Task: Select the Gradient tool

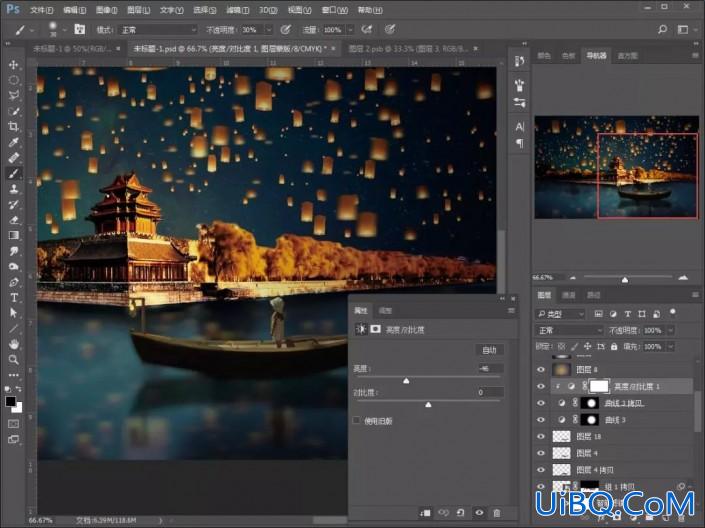Action: [13, 235]
